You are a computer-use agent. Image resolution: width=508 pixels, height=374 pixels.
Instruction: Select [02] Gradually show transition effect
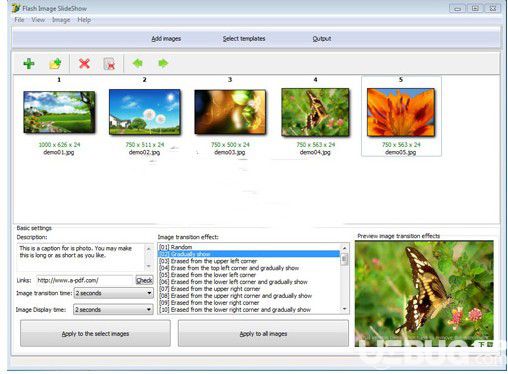tap(249, 254)
